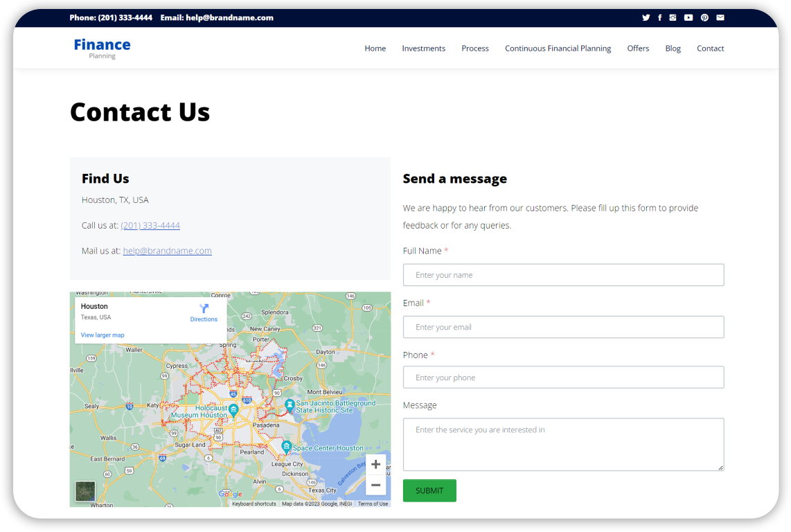791x532 pixels.
Task: Click the Space Center Houston map pin
Action: pyautogui.click(x=286, y=447)
